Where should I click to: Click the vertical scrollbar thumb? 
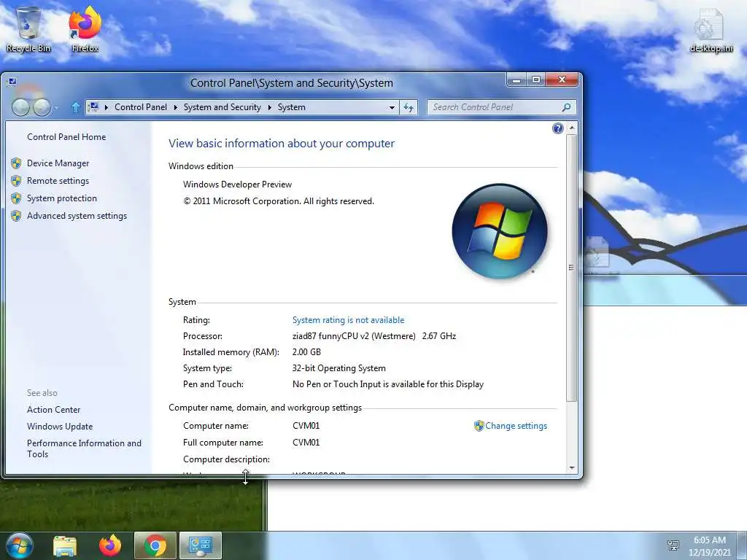tap(572, 268)
